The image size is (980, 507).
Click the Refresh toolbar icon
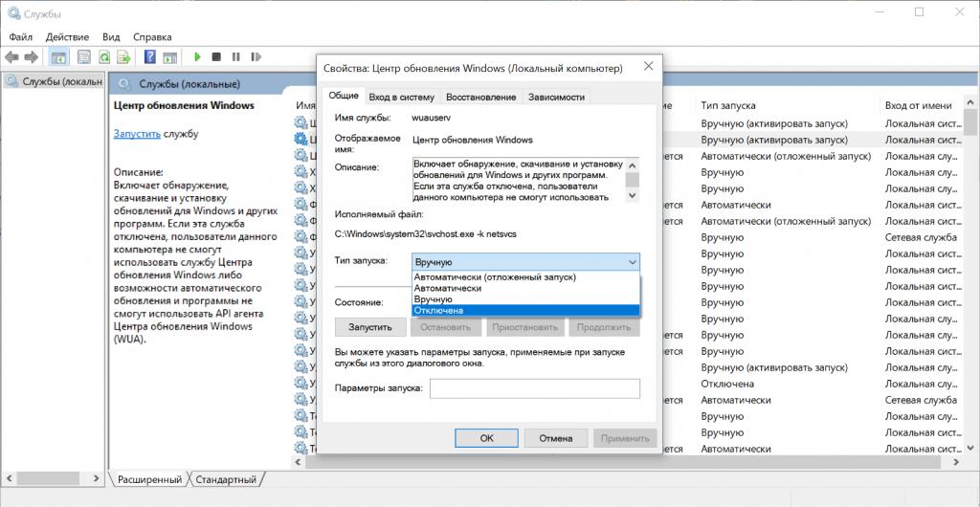(103, 57)
